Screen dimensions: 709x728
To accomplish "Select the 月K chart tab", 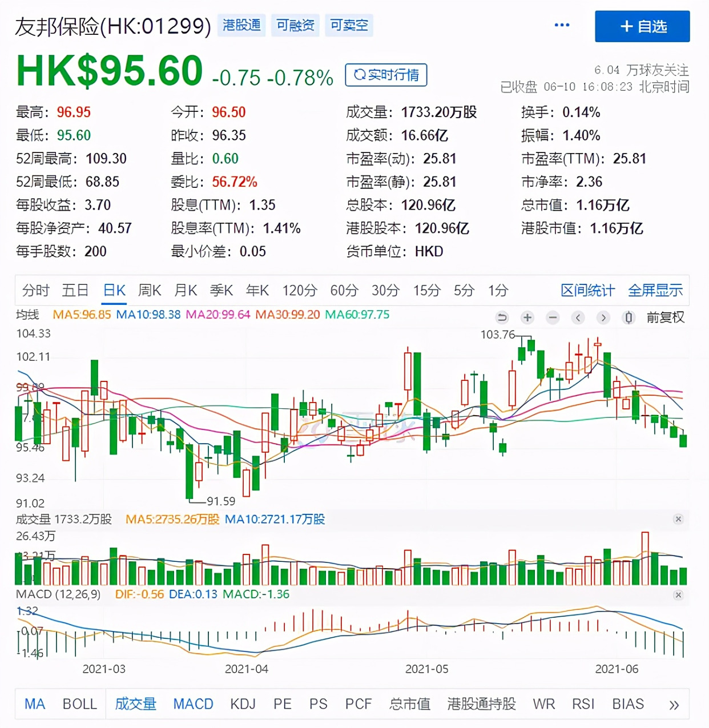I will tap(186, 291).
